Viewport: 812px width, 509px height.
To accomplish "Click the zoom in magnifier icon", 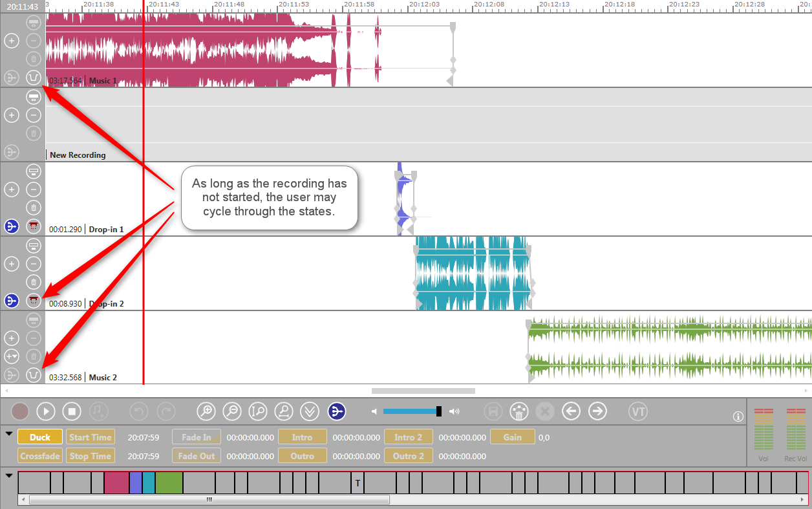I will [x=206, y=411].
